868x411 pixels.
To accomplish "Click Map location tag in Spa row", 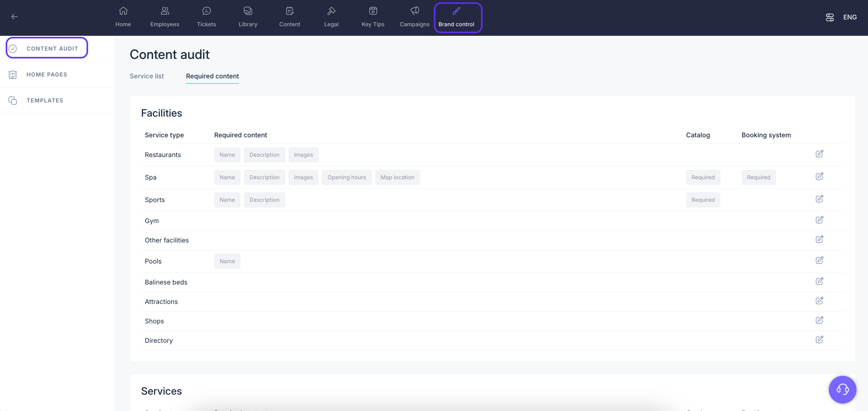I will click(397, 177).
